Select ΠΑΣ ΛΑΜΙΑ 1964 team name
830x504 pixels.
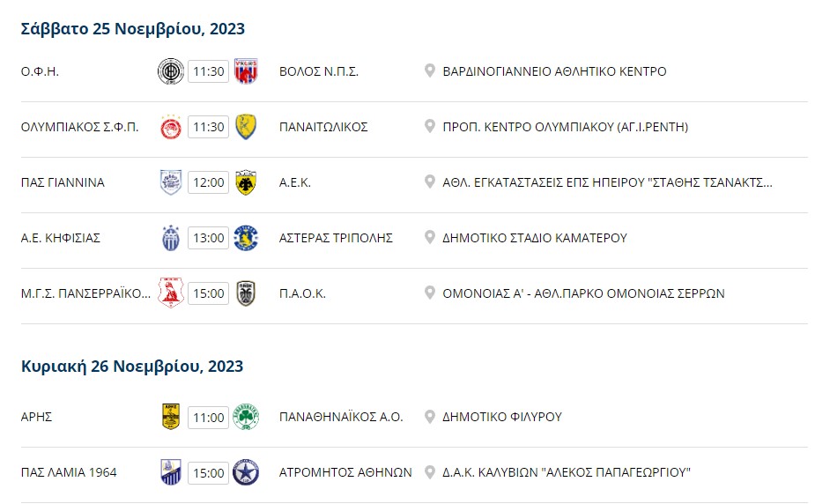point(69,472)
